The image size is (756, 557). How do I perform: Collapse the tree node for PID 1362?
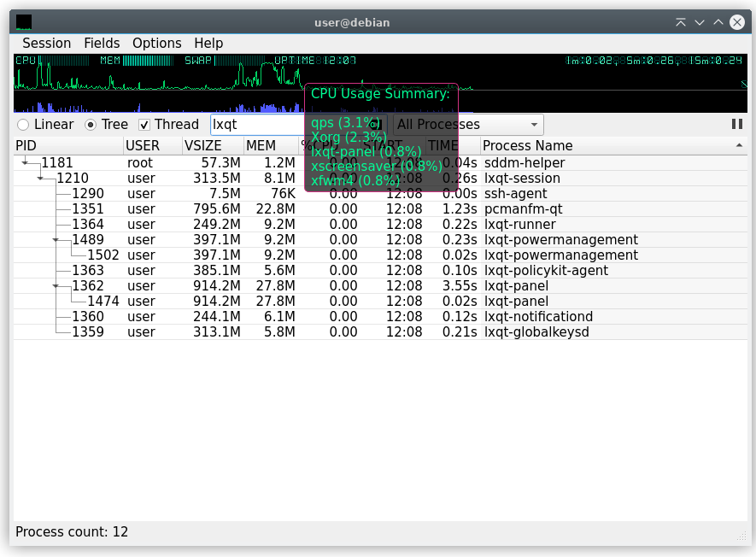(56, 286)
